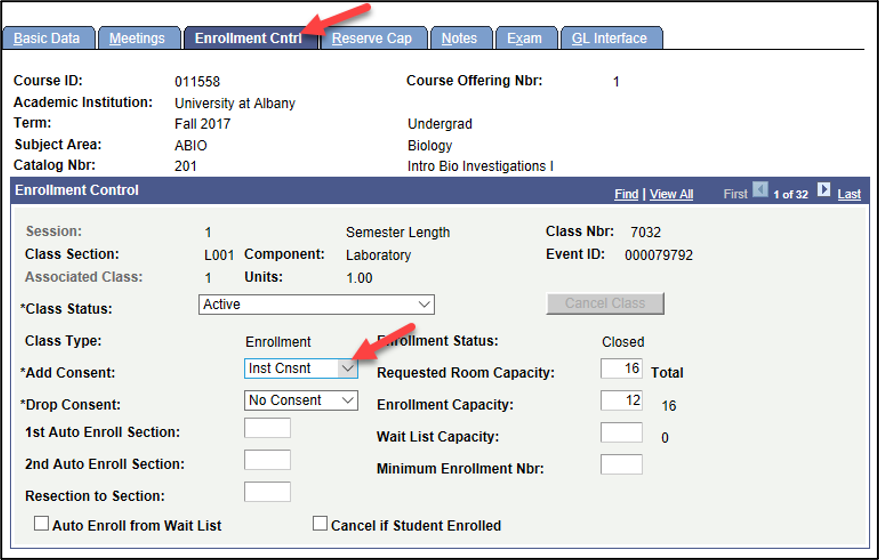
Task: Open the Drop Consent dropdown
Action: click(301, 400)
